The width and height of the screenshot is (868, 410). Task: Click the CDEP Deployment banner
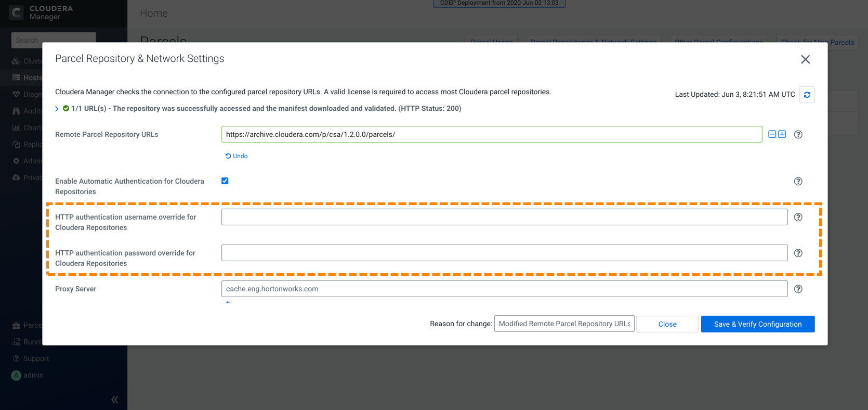point(499,3)
